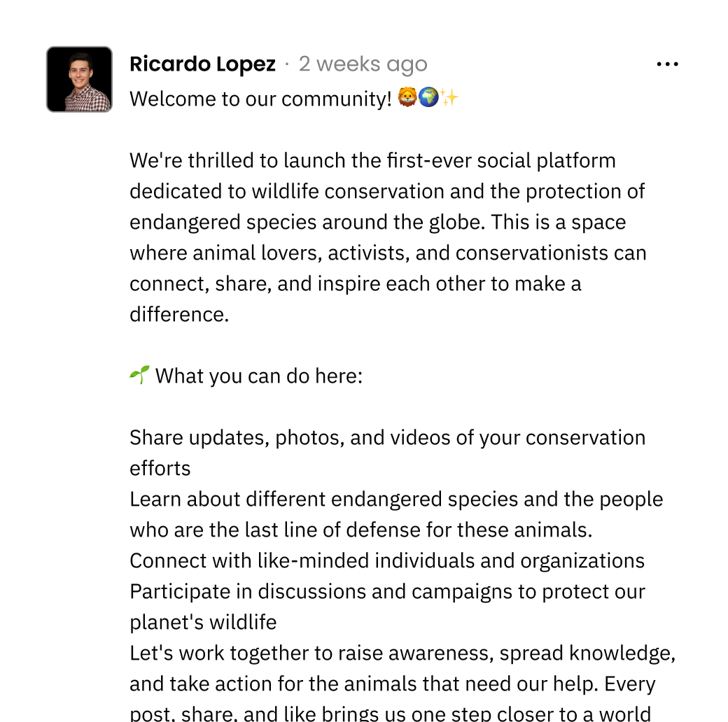Click the globe emoji after the lion
728x722 pixels.
428,99
